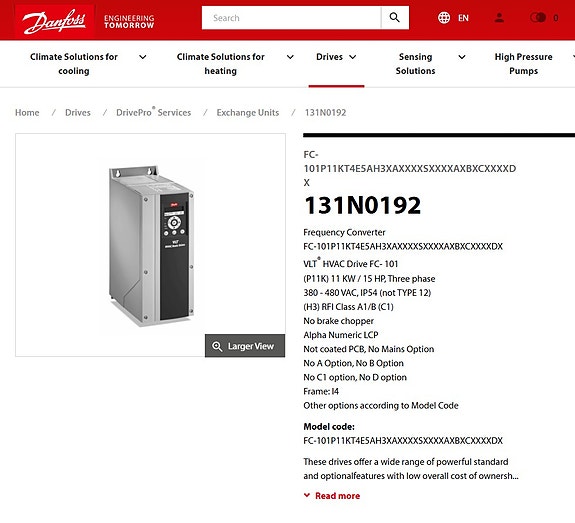
Task: Click the EN language label
Action: coord(463,18)
